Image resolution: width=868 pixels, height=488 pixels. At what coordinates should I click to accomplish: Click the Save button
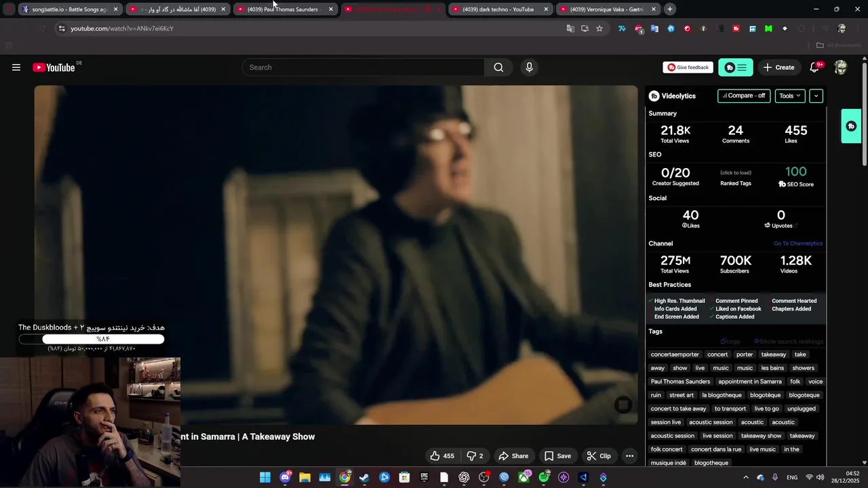coord(557,456)
